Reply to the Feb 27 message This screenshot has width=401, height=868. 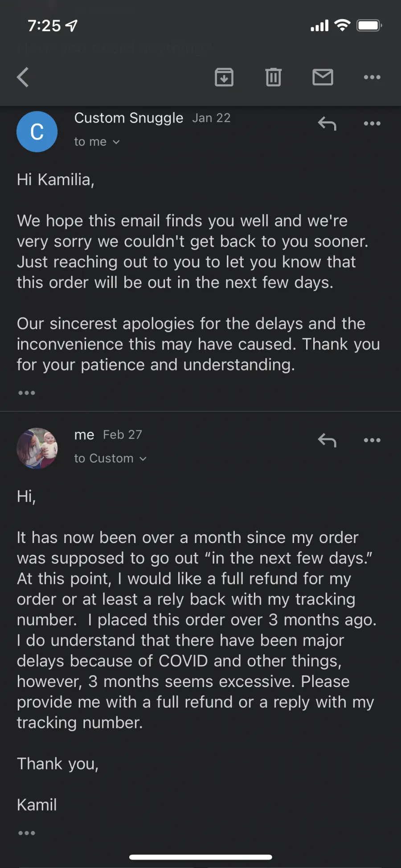[x=327, y=440]
